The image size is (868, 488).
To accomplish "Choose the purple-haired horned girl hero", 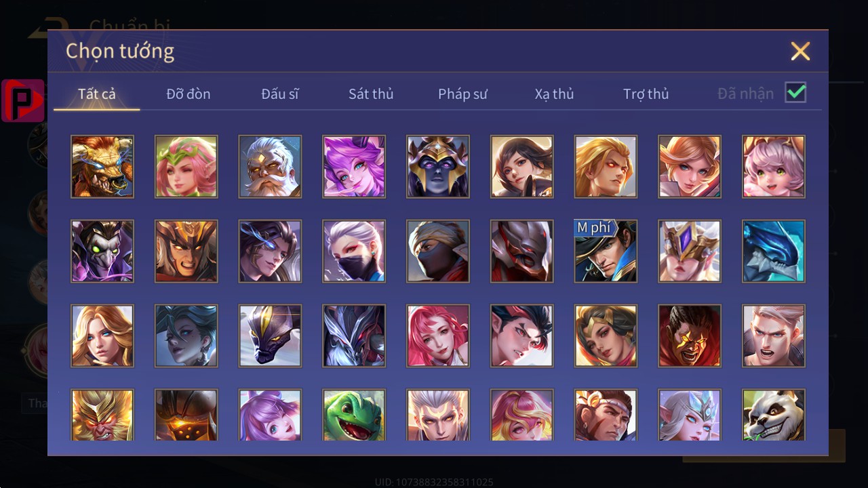I will click(354, 167).
